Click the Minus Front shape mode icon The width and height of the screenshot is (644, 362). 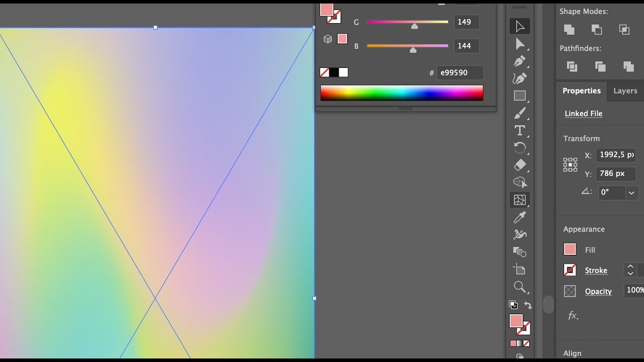597,29
